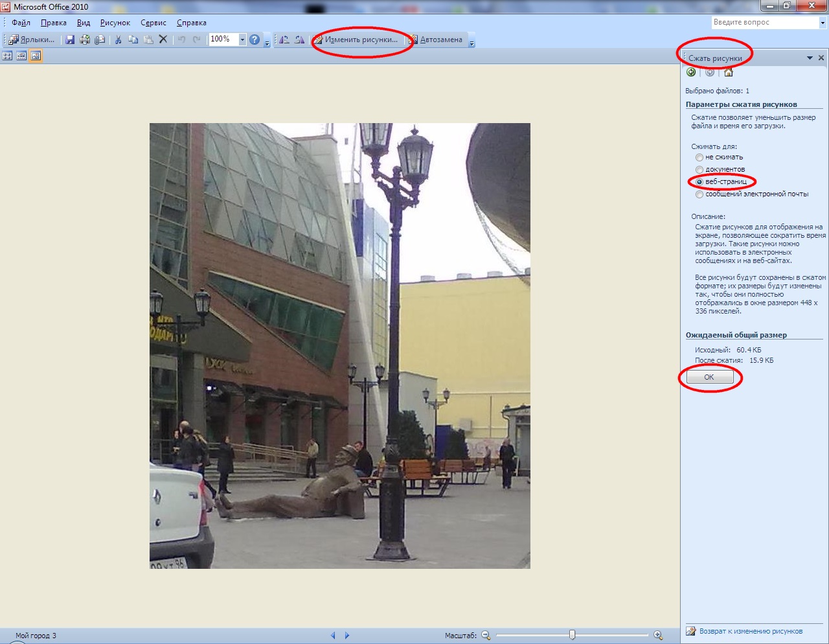Click 'Возврат к изменению рисунков' link

(x=751, y=631)
